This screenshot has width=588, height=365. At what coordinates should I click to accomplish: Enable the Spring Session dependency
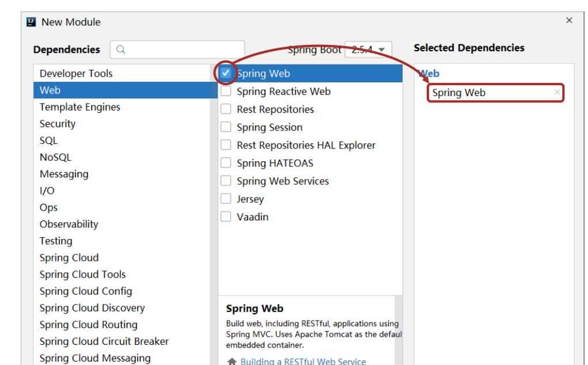(225, 127)
